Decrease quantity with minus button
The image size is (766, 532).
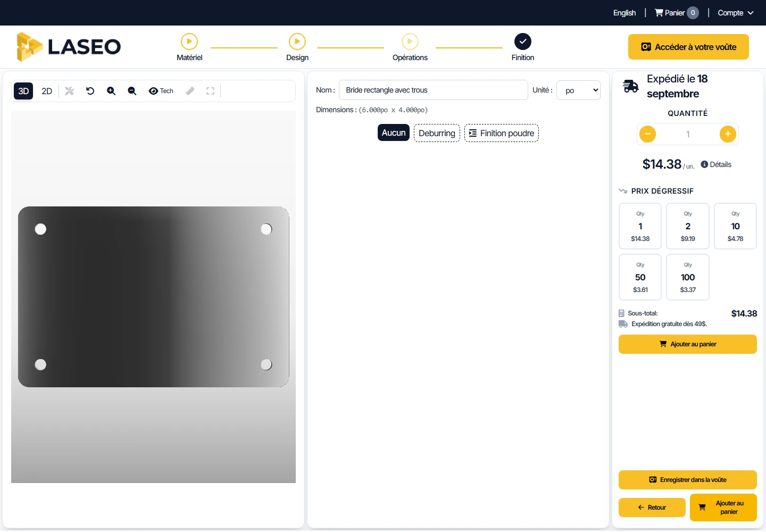click(x=647, y=134)
